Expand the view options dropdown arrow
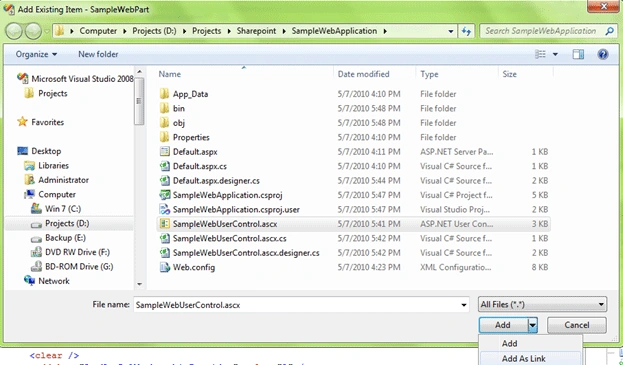Image resolution: width=623 pixels, height=365 pixels. (x=555, y=54)
